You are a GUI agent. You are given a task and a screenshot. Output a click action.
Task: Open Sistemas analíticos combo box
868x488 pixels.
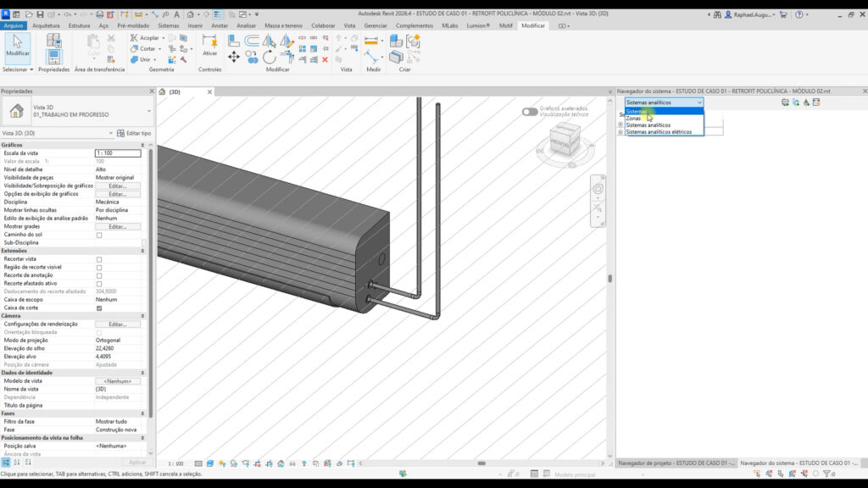664,103
